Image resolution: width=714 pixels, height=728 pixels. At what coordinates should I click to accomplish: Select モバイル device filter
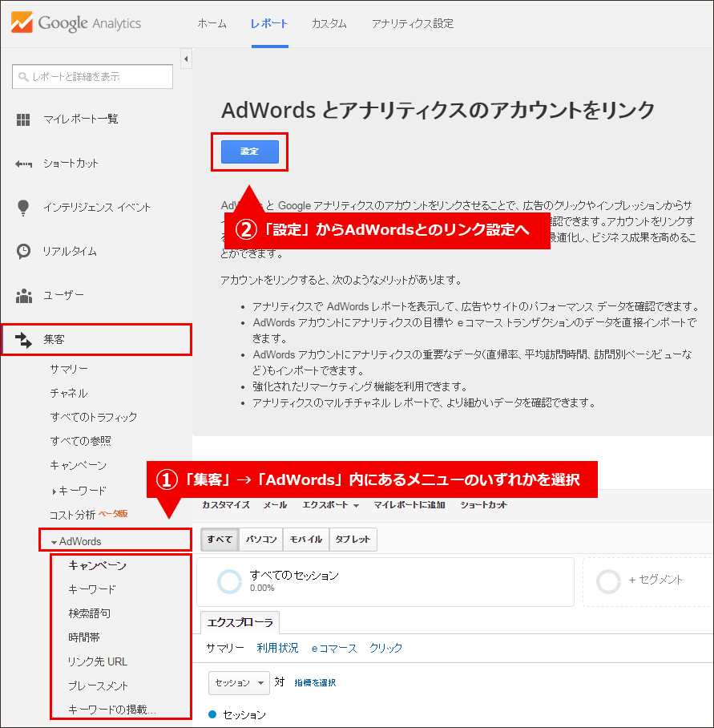[306, 540]
